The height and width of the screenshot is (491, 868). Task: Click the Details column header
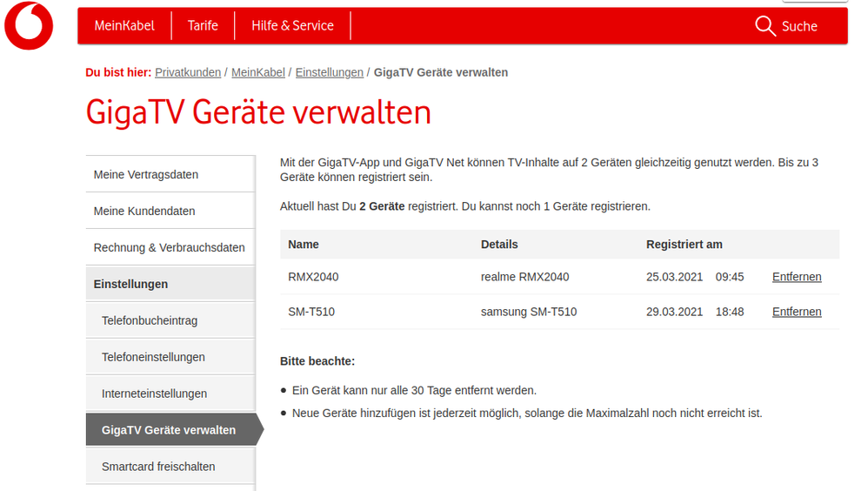[499, 245]
